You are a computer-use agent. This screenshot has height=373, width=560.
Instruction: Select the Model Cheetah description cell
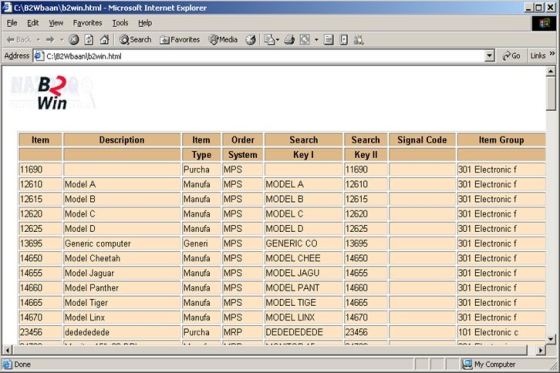click(122, 258)
